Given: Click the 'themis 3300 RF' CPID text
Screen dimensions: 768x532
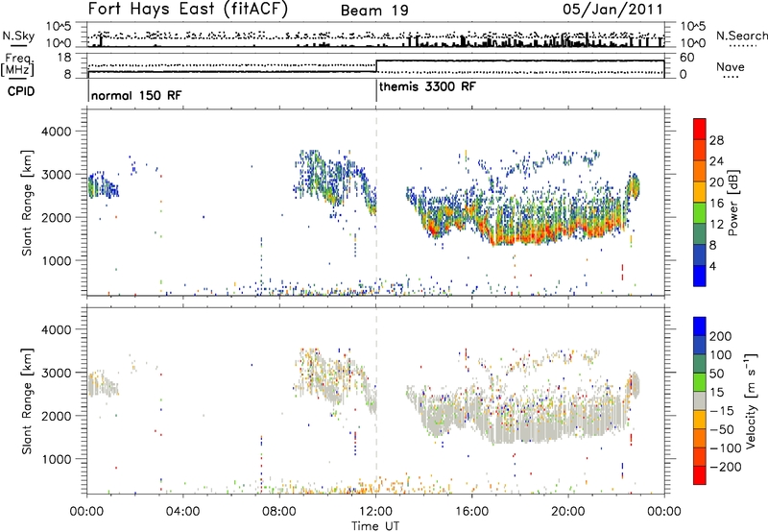Looking at the screenshot, I should pyautogui.click(x=427, y=86).
